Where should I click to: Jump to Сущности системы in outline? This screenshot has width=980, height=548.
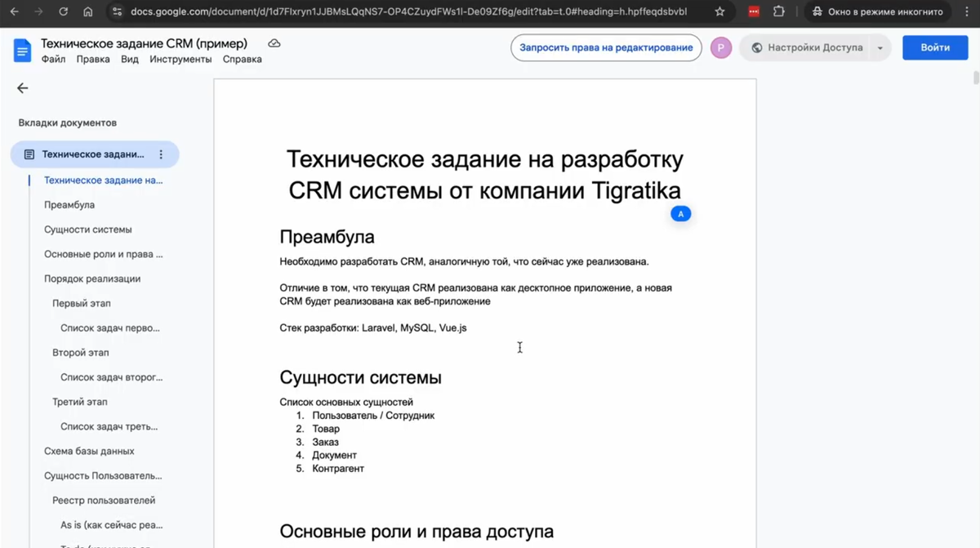coord(88,229)
